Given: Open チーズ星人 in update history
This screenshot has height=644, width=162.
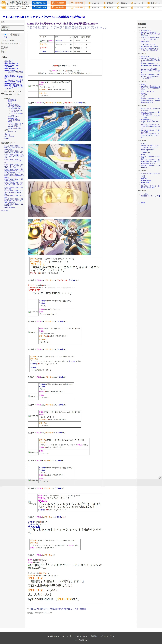Looking at the screenshot, I should [x=145, y=194].
